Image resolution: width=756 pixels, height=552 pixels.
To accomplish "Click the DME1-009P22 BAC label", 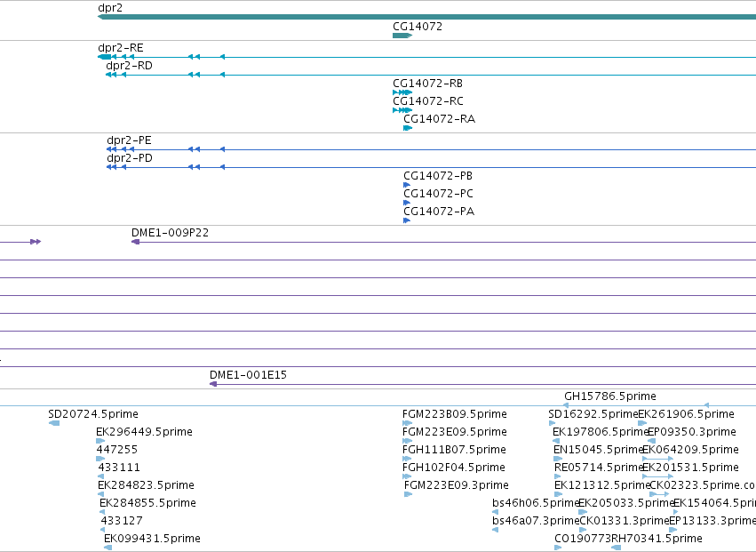I will (171, 233).
